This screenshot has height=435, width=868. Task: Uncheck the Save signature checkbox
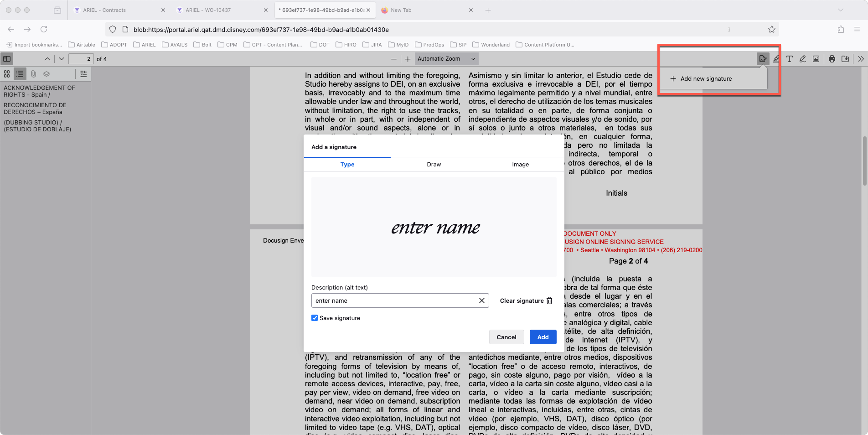(315, 318)
